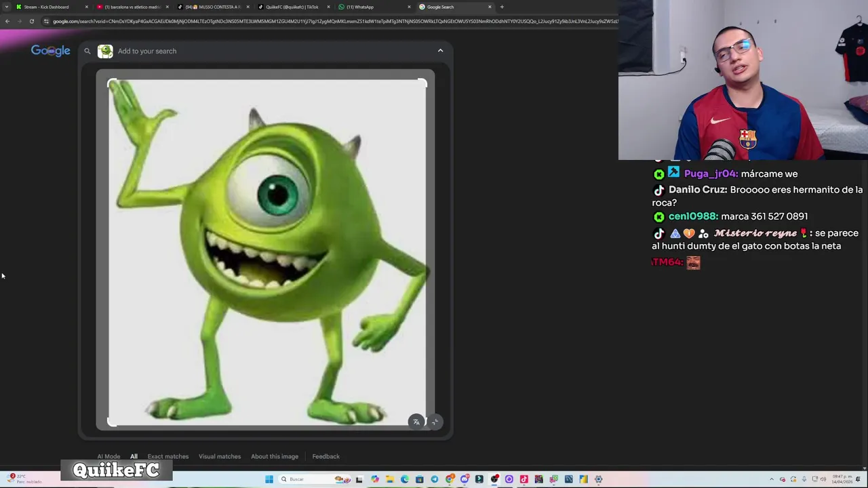Open the Exact matches tab
868x488 pixels.
point(168,456)
